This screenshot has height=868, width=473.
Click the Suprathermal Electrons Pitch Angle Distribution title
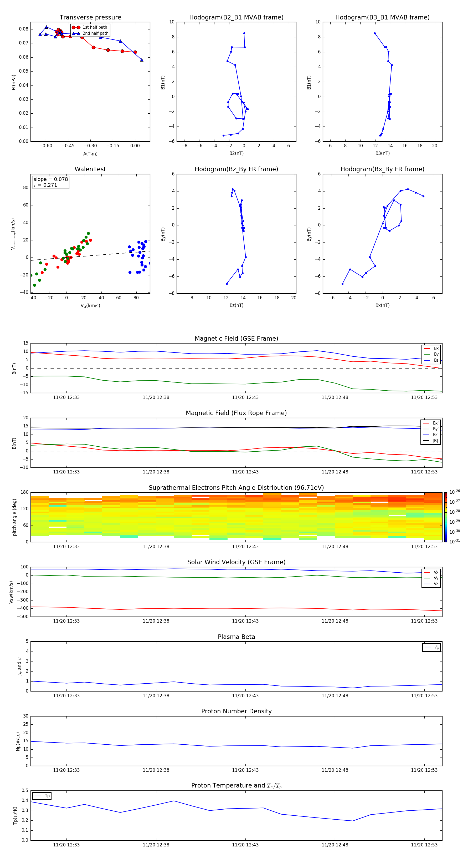pyautogui.click(x=236, y=488)
